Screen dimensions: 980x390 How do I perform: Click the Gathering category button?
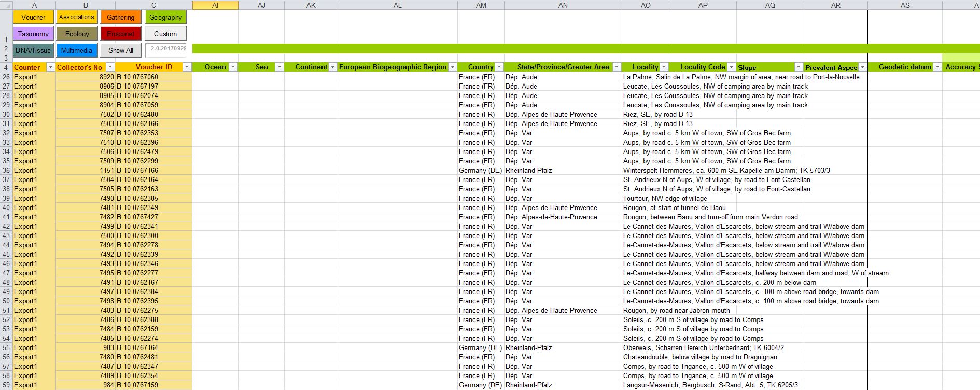click(x=121, y=17)
